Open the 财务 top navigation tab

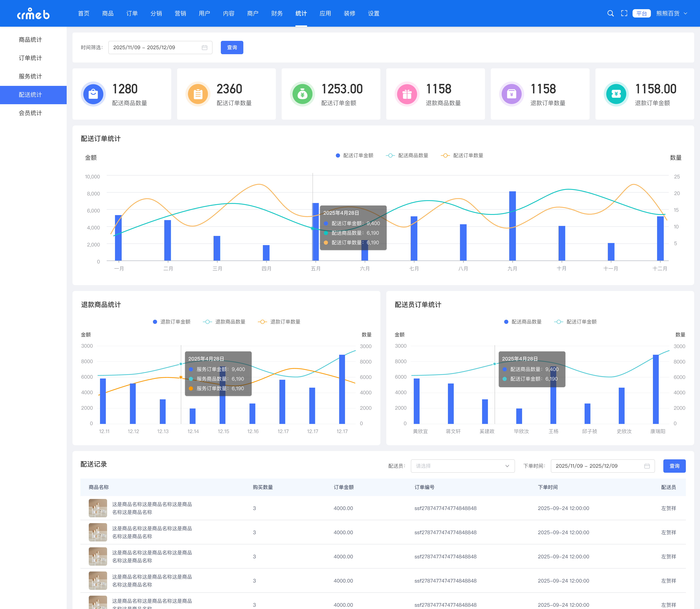click(x=277, y=13)
